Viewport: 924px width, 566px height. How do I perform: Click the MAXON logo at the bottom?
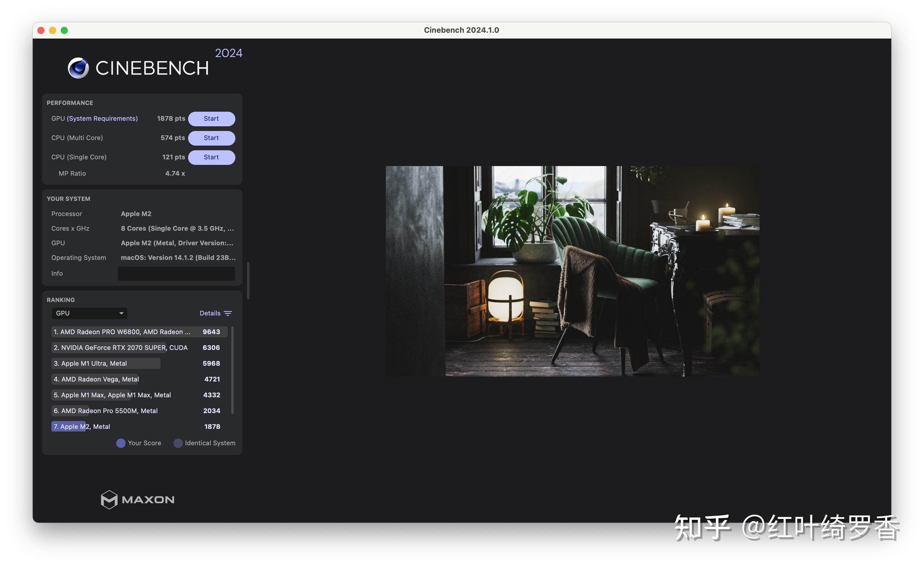point(137,500)
